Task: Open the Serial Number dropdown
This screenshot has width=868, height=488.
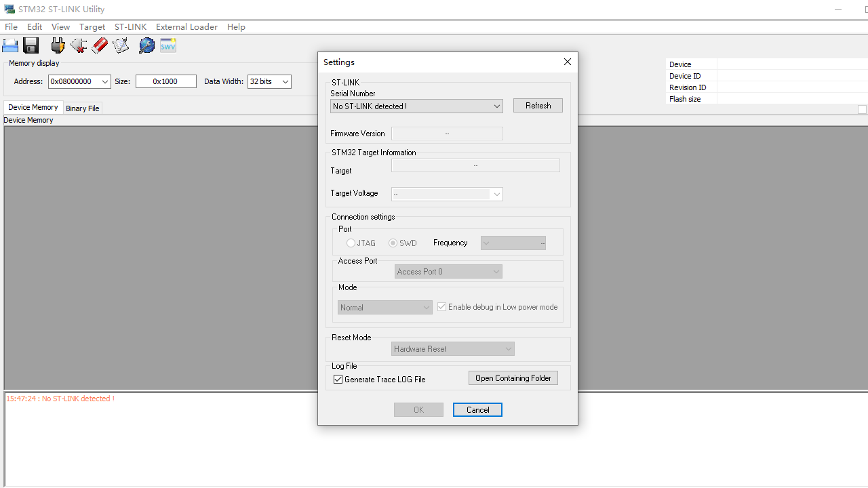Action: pos(496,106)
